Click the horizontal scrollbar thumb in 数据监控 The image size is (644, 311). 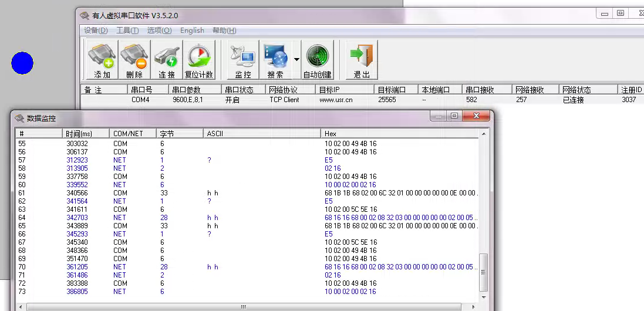(244, 307)
